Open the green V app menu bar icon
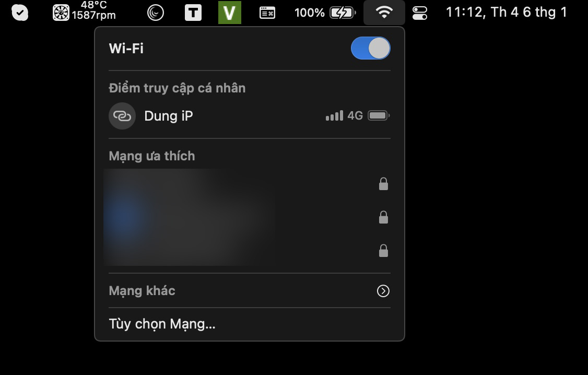The image size is (588, 375). 229,13
